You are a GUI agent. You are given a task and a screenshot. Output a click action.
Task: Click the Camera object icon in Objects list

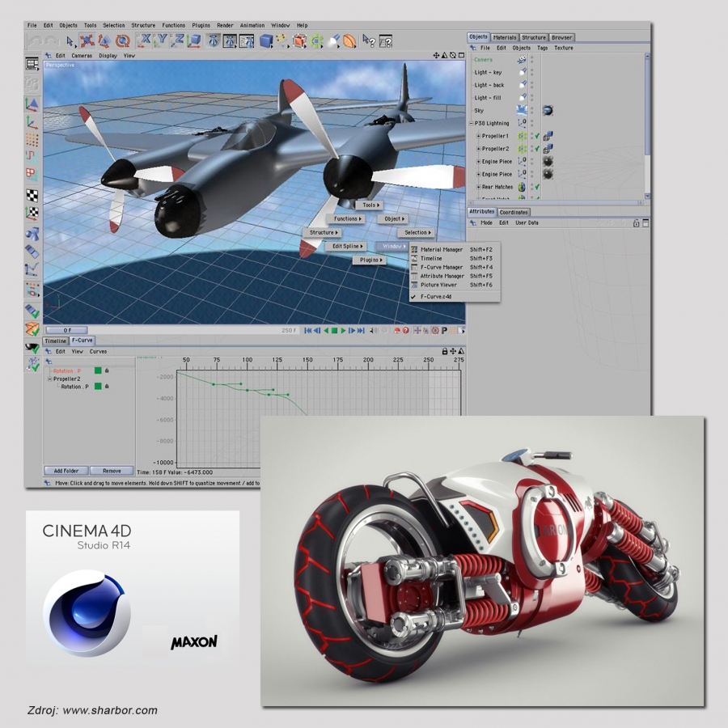pos(522,59)
